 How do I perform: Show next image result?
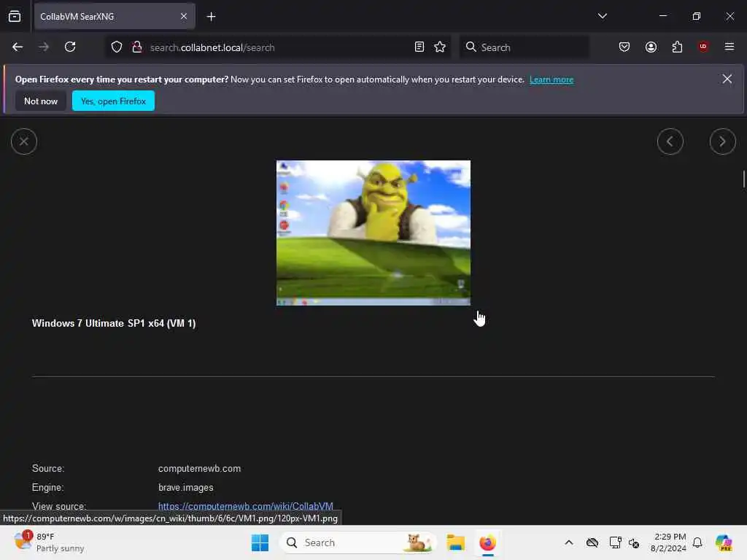(722, 141)
